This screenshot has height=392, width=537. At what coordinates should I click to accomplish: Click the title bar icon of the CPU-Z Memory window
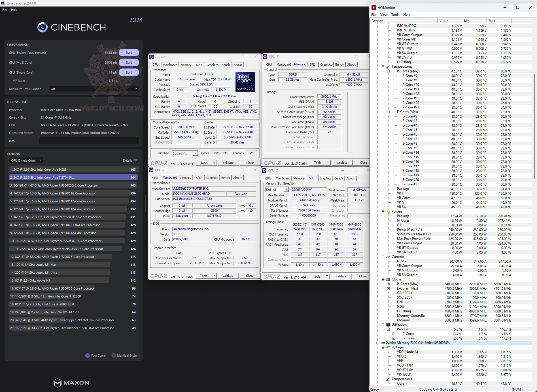tap(265, 57)
